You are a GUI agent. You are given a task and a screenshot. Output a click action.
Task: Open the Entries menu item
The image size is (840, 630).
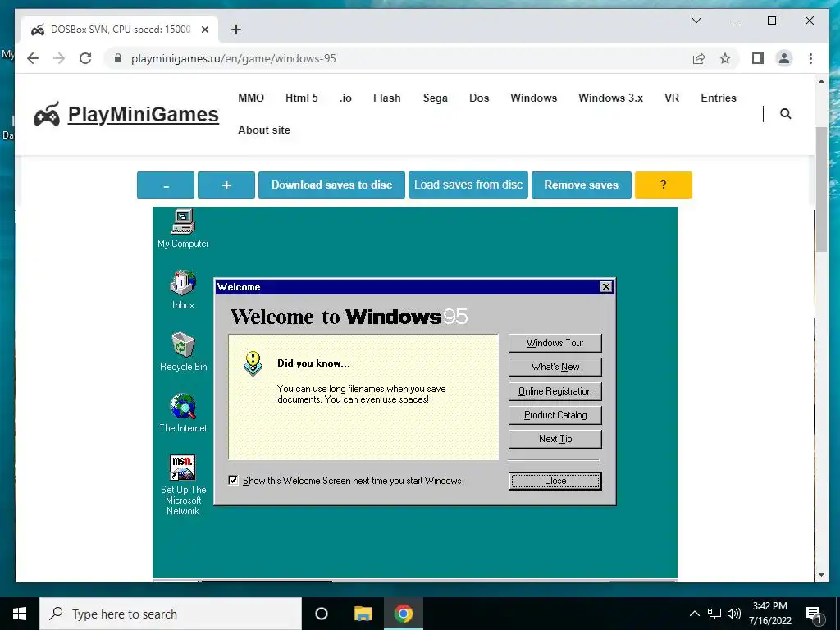pos(719,98)
